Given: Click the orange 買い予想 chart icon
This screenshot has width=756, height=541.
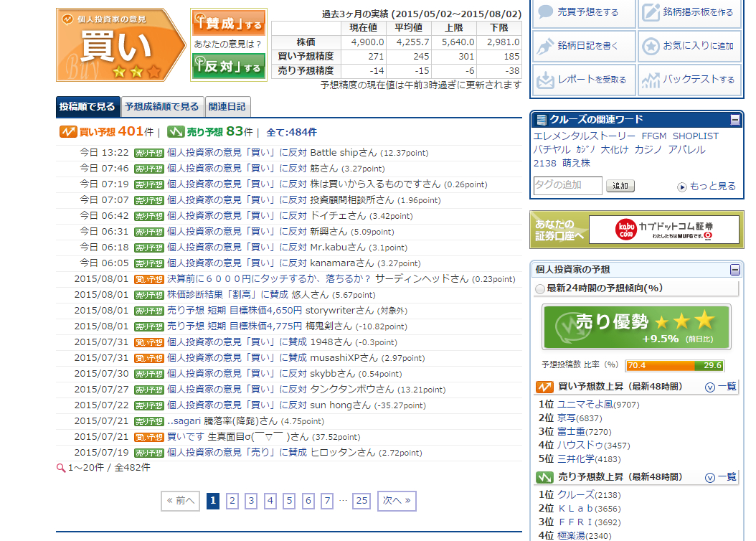Looking at the screenshot, I should (x=68, y=132).
